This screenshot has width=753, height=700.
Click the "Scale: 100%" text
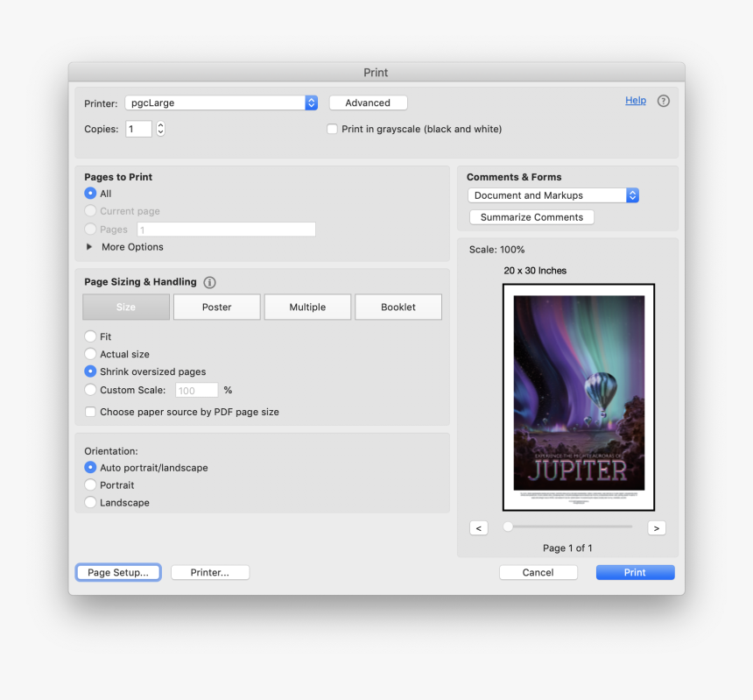tap(497, 250)
